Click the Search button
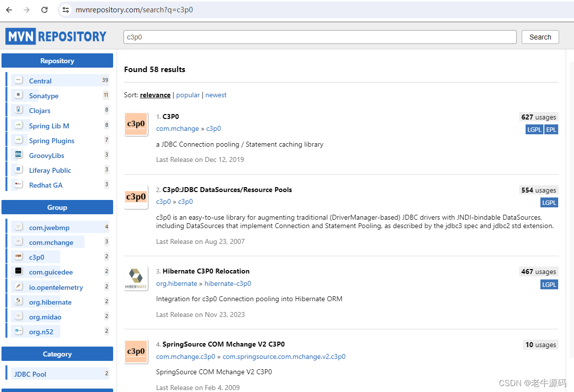 tap(540, 37)
